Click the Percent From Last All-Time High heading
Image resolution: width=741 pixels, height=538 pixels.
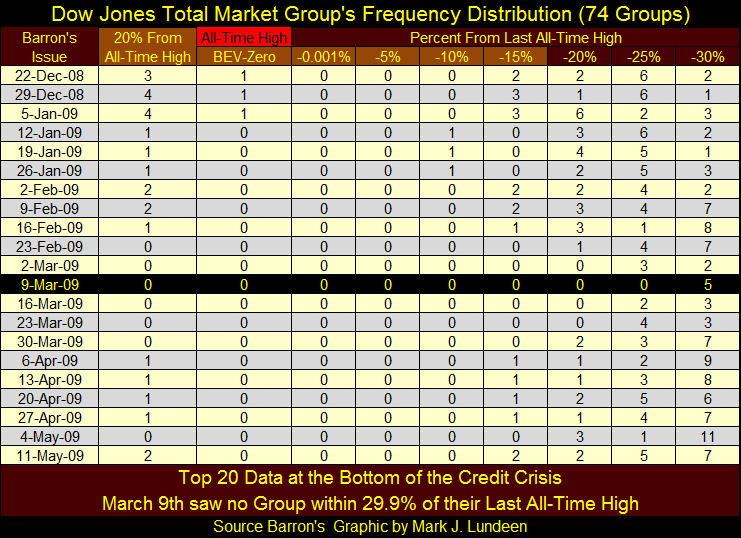(x=515, y=38)
